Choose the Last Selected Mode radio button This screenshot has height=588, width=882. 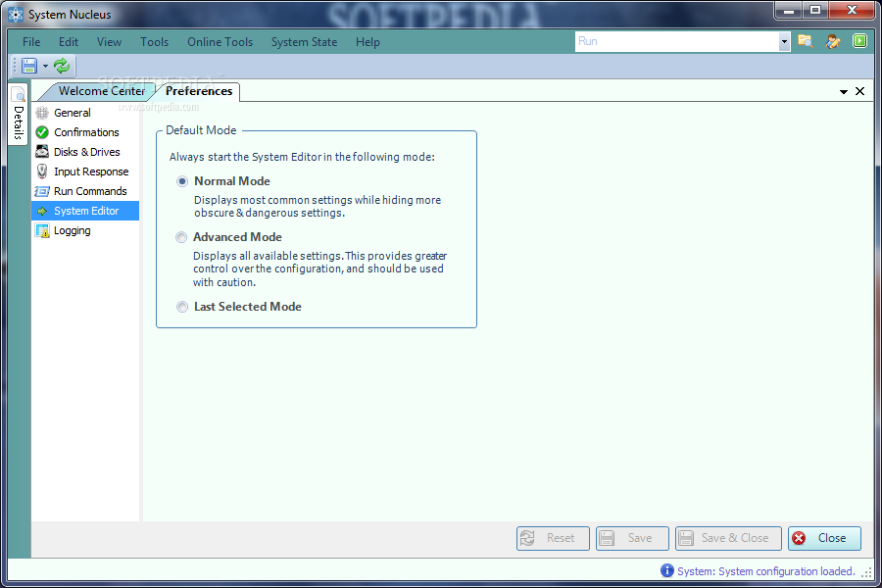click(x=181, y=307)
